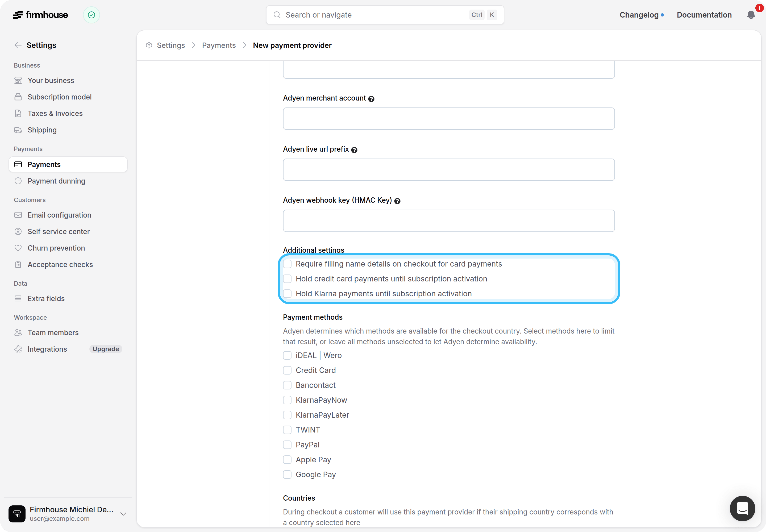Click the search magnifier icon
Image resolution: width=766 pixels, height=532 pixels.
pyautogui.click(x=277, y=15)
